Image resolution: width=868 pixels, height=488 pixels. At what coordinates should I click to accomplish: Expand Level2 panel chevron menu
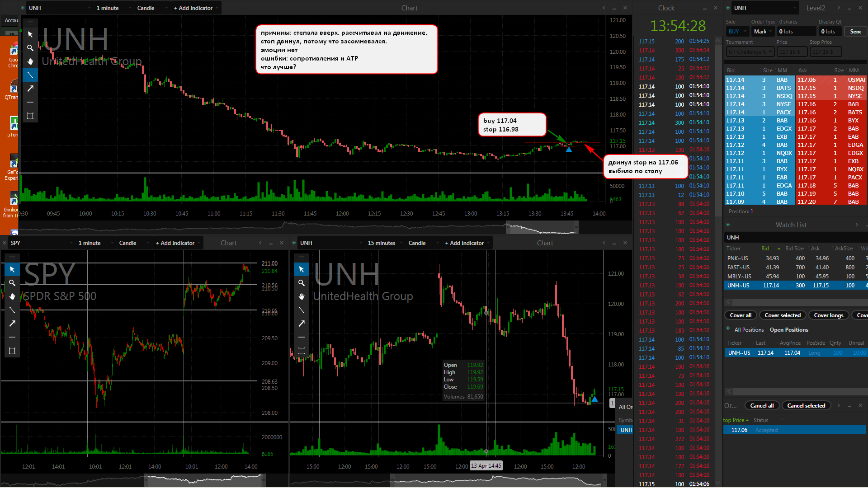[839, 8]
